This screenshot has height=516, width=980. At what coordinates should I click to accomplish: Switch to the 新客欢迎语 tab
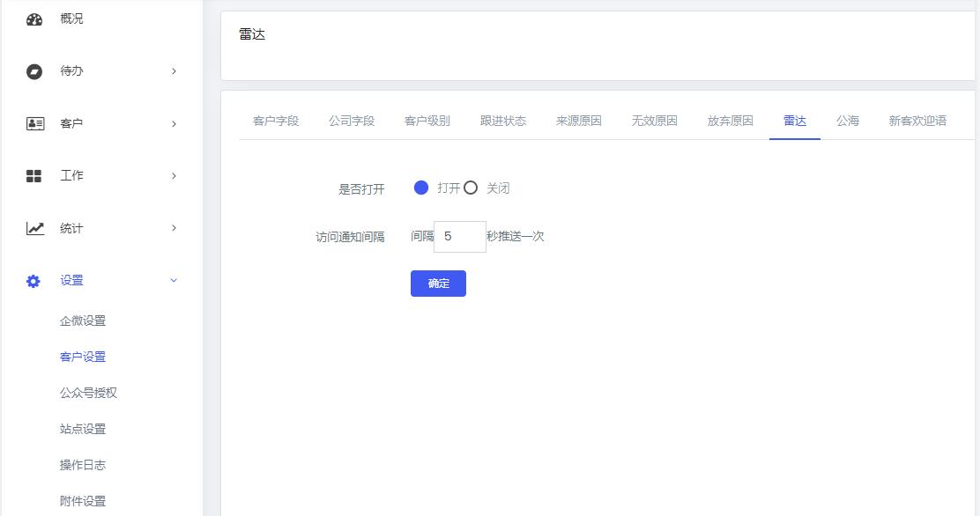(x=917, y=121)
